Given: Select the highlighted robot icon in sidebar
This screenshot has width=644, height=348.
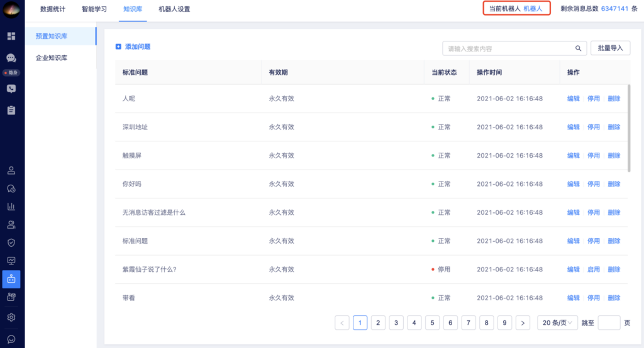Looking at the screenshot, I should point(11,279).
